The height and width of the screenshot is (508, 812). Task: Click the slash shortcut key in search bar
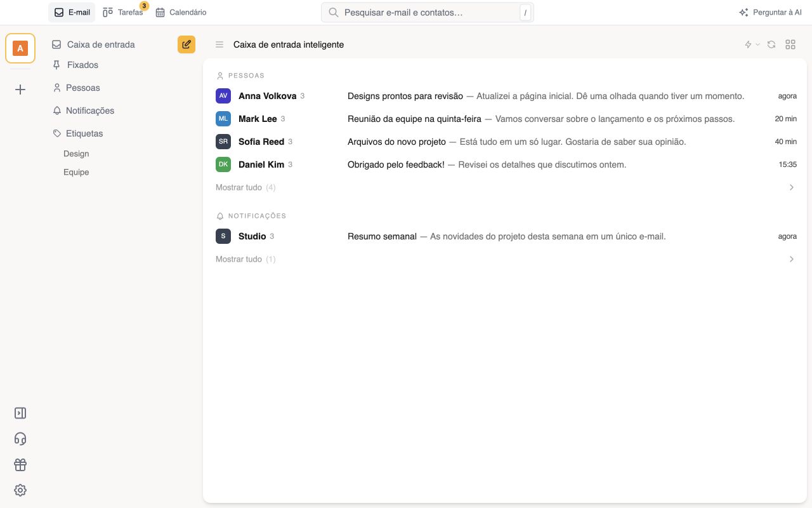525,13
